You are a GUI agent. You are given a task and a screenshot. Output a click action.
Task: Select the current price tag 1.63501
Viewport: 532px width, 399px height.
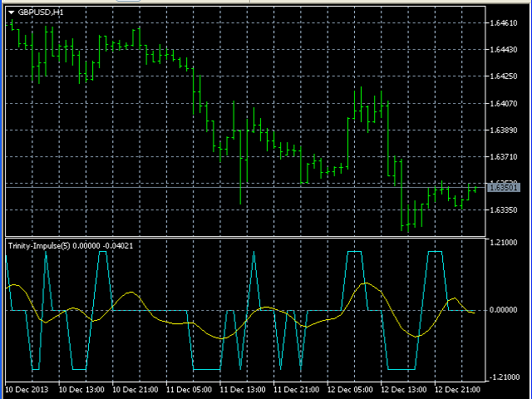(x=504, y=188)
